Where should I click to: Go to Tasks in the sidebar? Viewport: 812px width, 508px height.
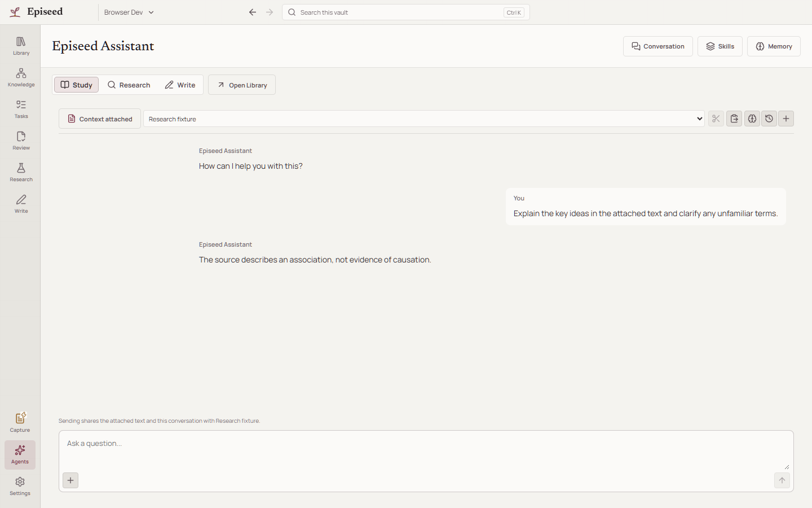(x=21, y=110)
